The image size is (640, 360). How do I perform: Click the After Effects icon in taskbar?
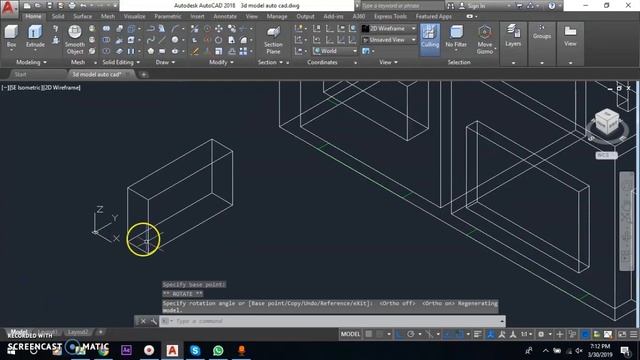point(126,350)
